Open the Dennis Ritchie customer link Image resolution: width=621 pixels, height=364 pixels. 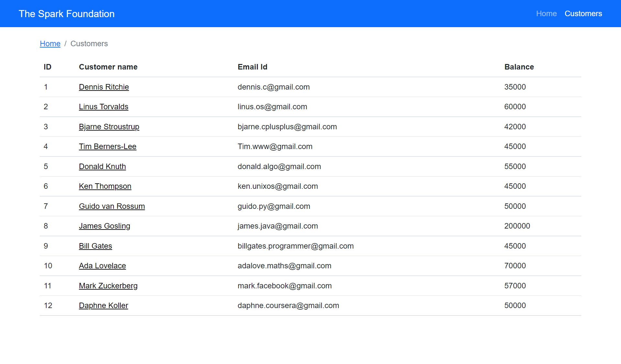click(104, 87)
